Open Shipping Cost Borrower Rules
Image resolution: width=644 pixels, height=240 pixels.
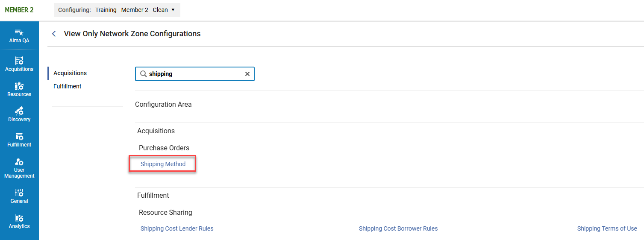[398, 228]
